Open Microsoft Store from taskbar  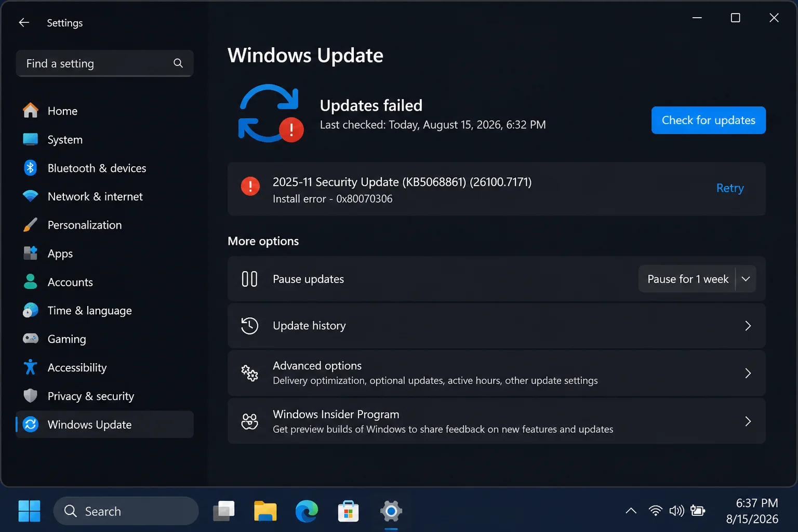pyautogui.click(x=348, y=511)
